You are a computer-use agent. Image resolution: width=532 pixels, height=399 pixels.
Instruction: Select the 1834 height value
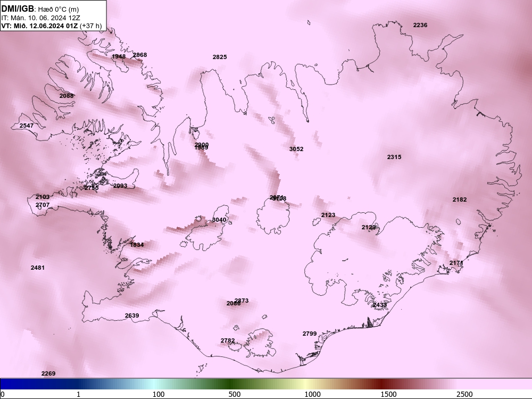tap(137, 245)
